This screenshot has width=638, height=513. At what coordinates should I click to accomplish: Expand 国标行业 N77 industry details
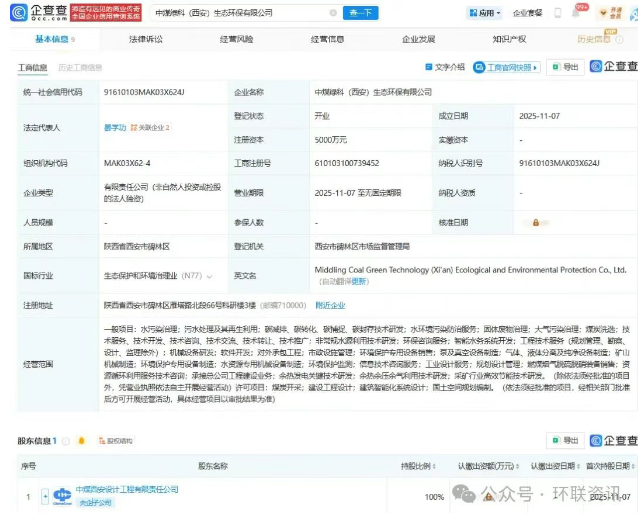[191, 273]
